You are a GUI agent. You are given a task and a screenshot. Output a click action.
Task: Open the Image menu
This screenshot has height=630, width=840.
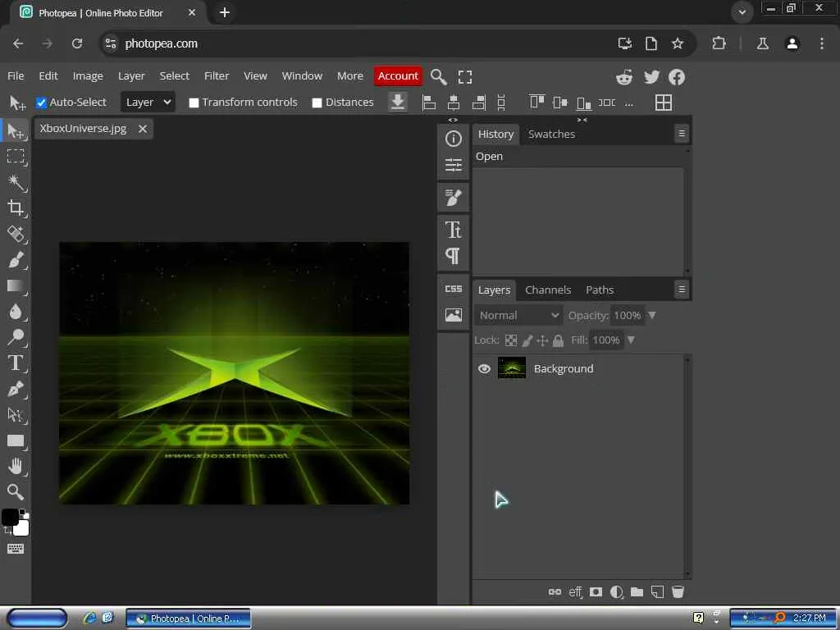pyautogui.click(x=88, y=76)
